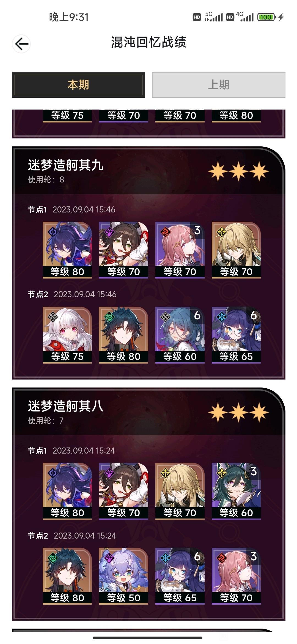The height and width of the screenshot is (644, 297).
Task: Select green-haired level 60 character in 其八
Action: (x=236, y=491)
